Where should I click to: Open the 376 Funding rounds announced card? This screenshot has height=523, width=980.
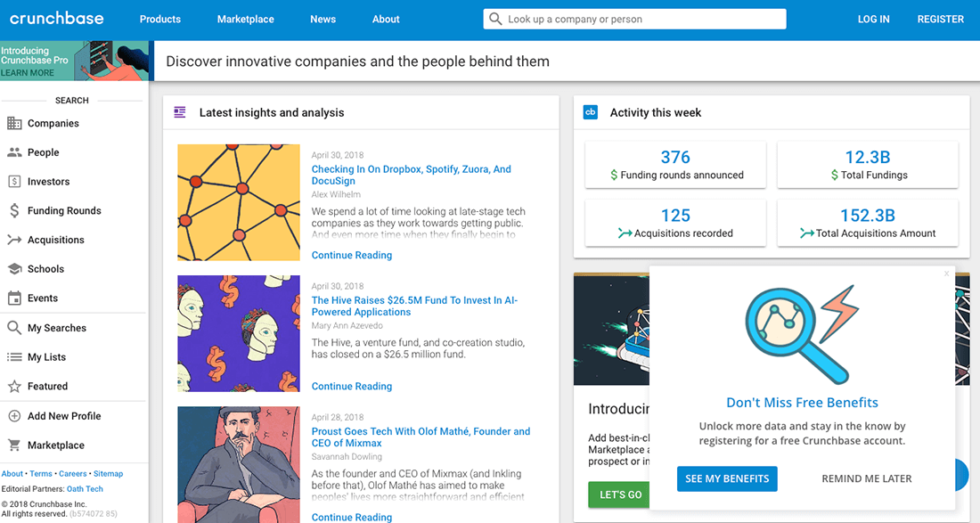point(675,164)
